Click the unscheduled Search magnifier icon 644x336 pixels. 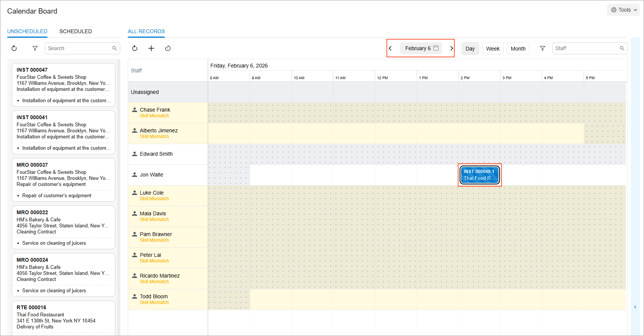point(115,48)
